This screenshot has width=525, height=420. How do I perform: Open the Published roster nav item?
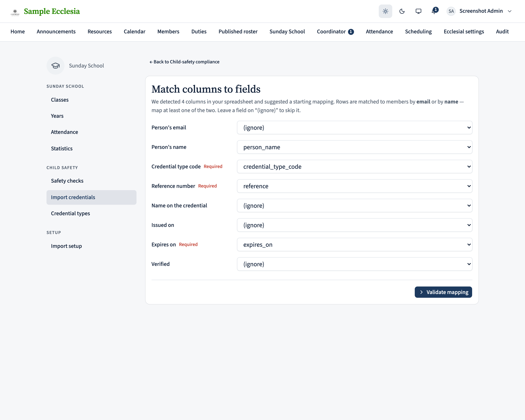coord(238,32)
